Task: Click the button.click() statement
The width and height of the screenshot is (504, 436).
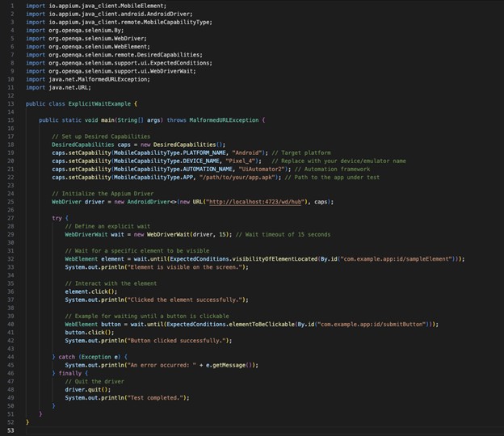Action: [x=90, y=333]
